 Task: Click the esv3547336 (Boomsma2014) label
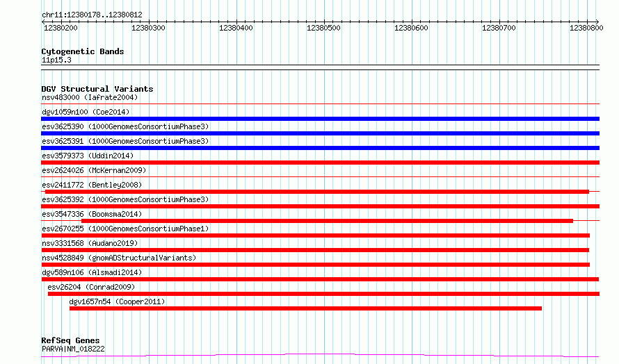pyautogui.click(x=92, y=214)
